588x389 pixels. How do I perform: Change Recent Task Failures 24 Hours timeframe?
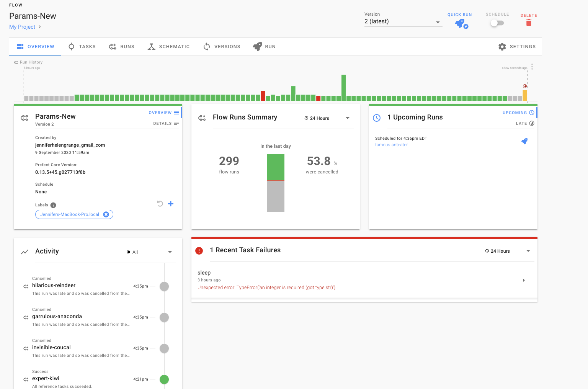[508, 251]
